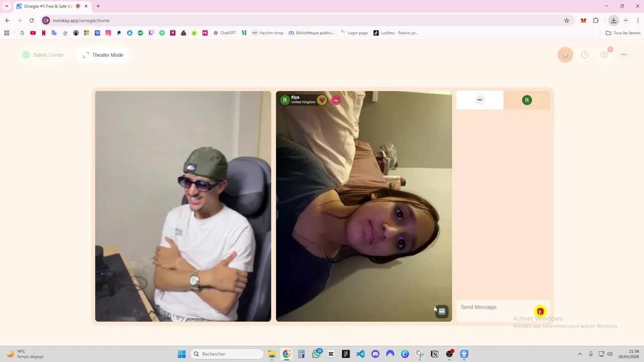Open Discord from the taskbar
Screen dimensions: 644x362
pos(375,354)
